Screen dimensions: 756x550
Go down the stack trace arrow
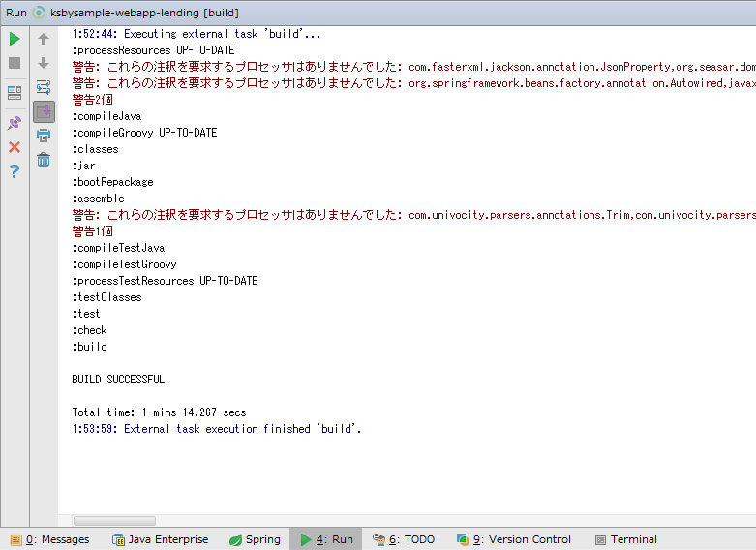click(x=44, y=63)
